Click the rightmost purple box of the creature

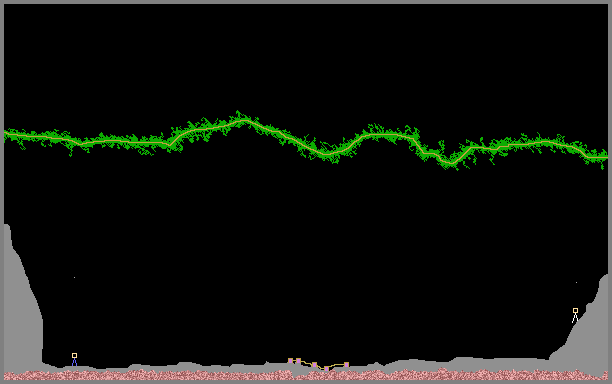(346, 365)
